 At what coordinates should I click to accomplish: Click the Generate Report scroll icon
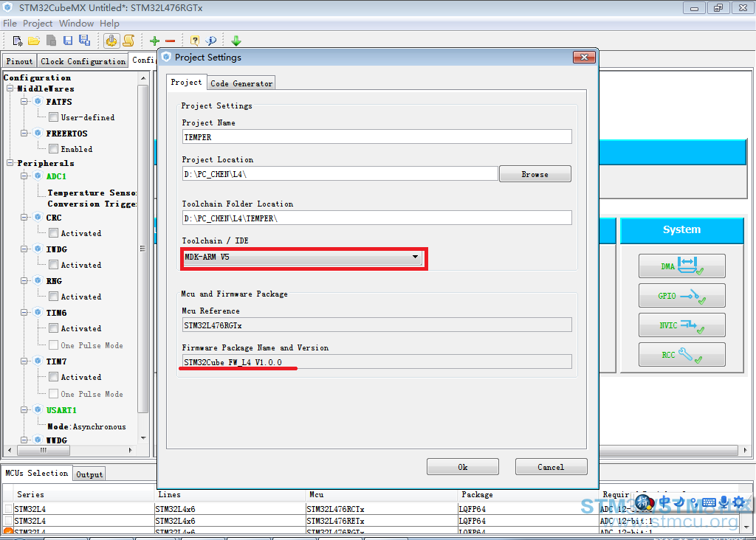tap(128, 41)
